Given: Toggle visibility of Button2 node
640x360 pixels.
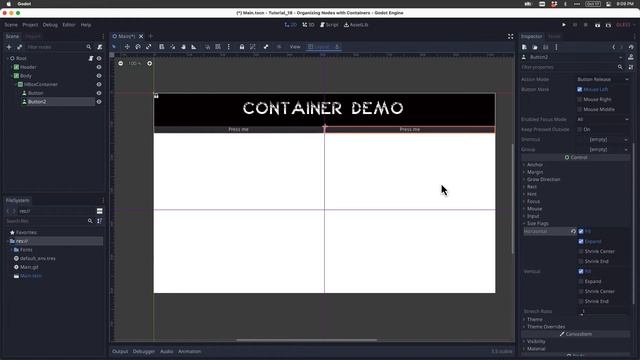Looking at the screenshot, I should coord(99,102).
